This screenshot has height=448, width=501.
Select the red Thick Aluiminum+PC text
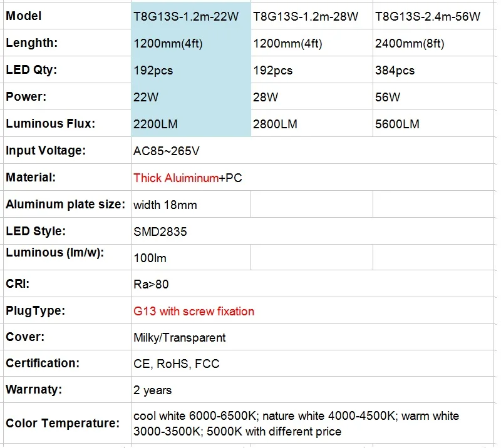pyautogui.click(x=175, y=177)
